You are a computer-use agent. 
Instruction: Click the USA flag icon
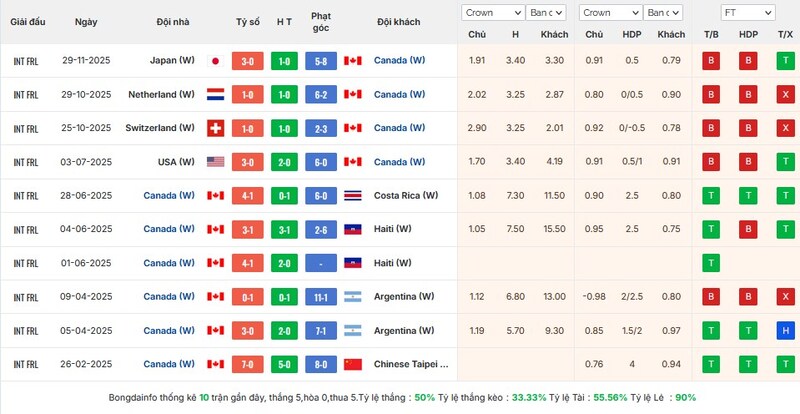214,162
